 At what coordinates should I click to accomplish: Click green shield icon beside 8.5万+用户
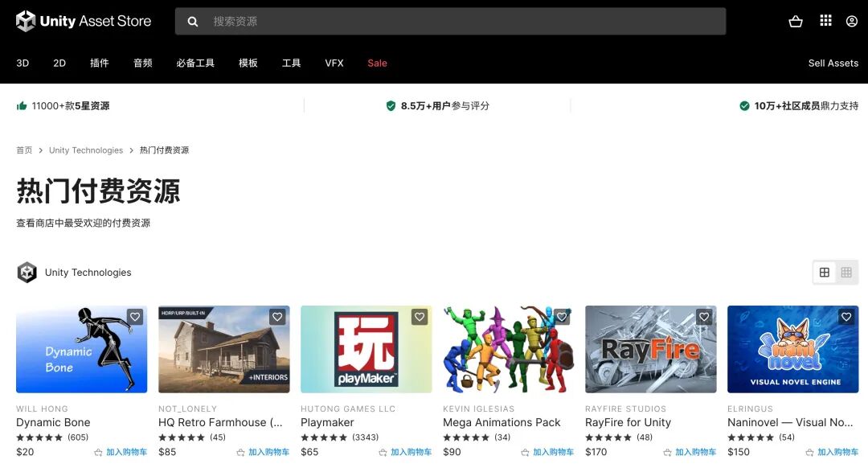click(x=391, y=106)
